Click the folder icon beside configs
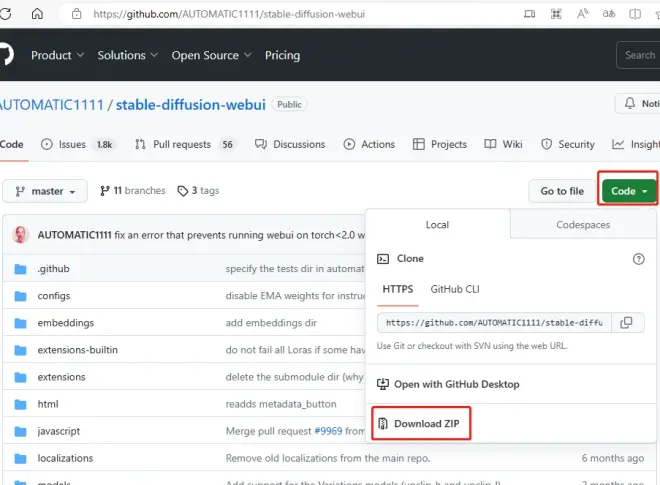Image resolution: width=660 pixels, height=485 pixels. (x=20, y=296)
